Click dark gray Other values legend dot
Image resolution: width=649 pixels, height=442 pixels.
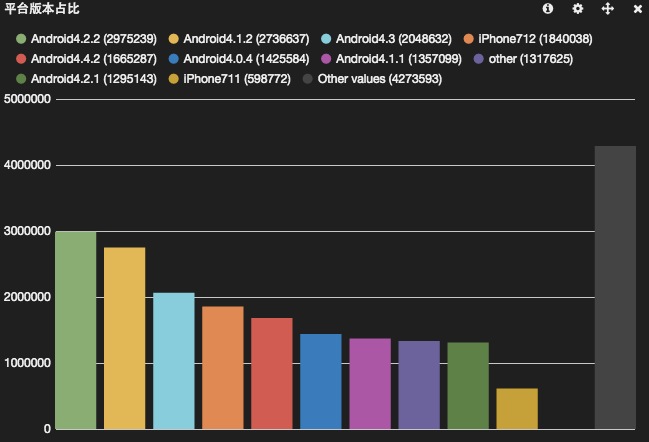coord(308,78)
